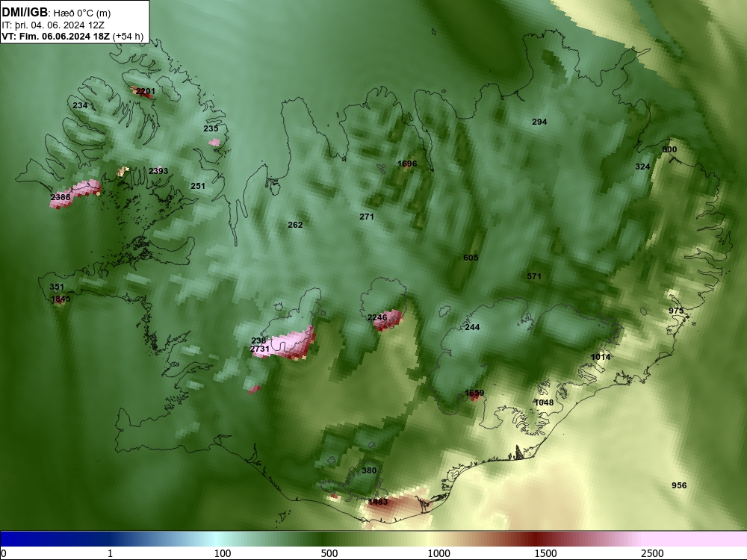Click the DMI/IGB Hæð 0°C title line
This screenshot has width=747, height=560.
click(56, 13)
